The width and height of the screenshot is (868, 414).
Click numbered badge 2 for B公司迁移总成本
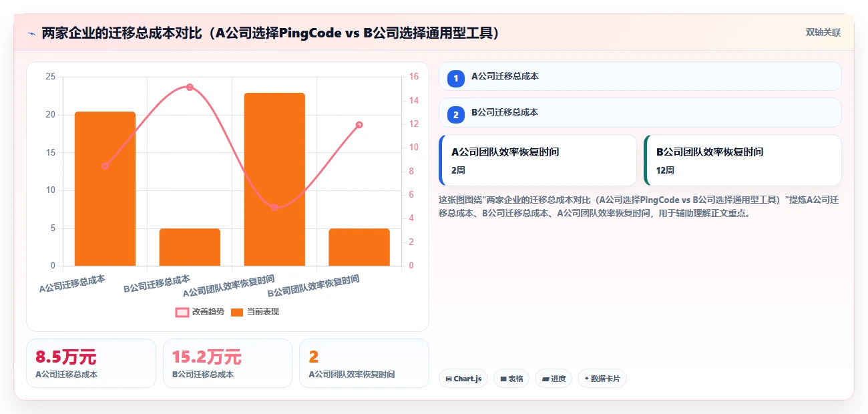click(456, 115)
